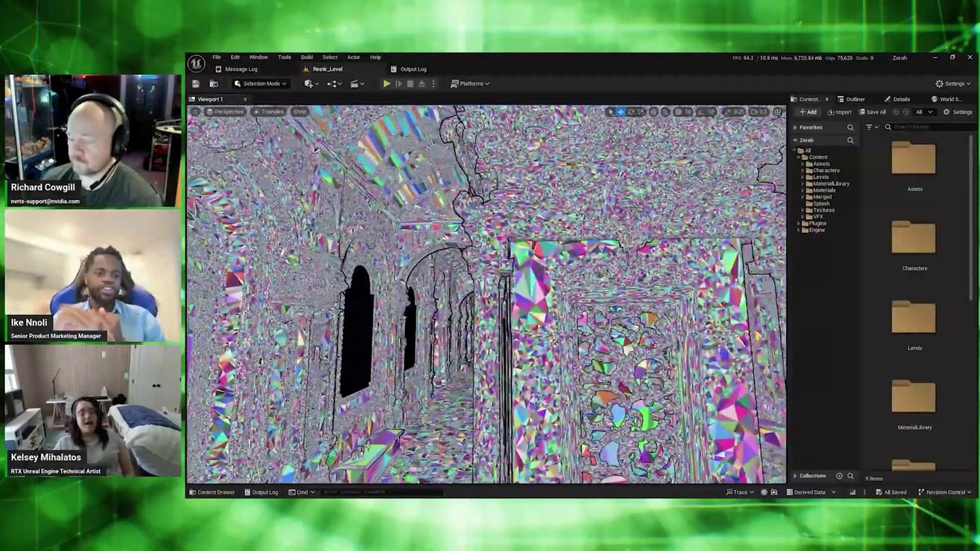This screenshot has width=980, height=551.
Task: Adjust camera speed setting in viewport toolbar
Action: tap(759, 112)
